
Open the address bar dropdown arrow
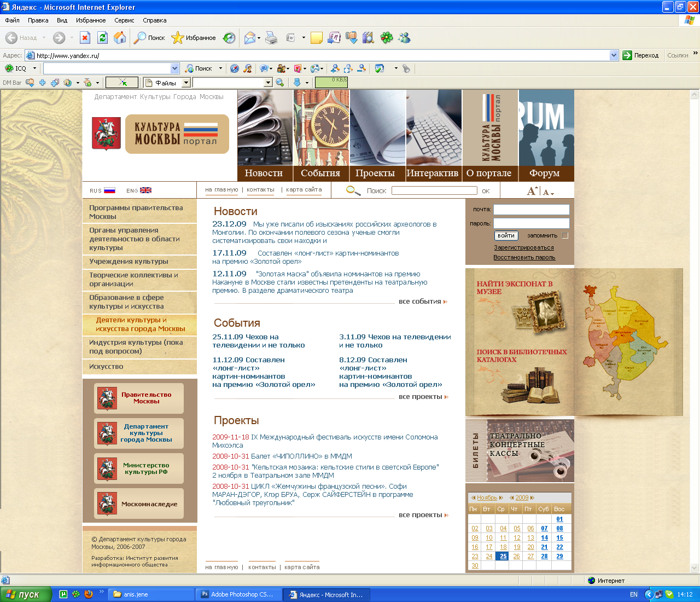(614, 55)
